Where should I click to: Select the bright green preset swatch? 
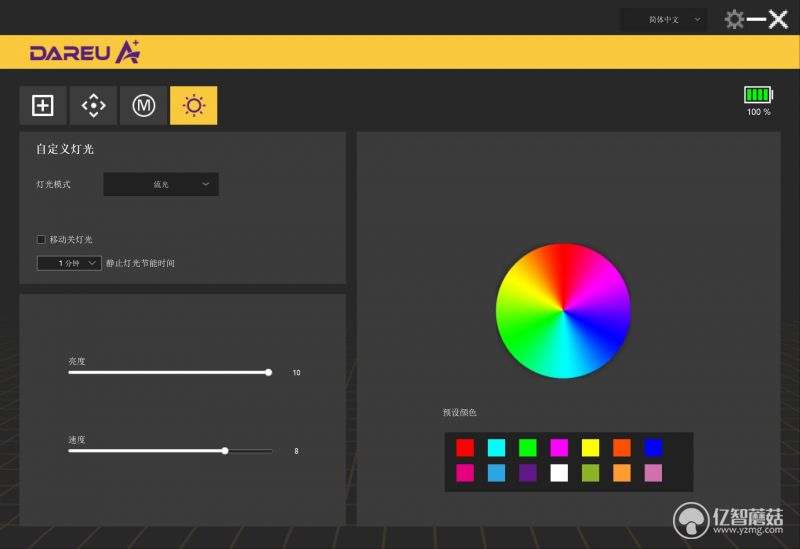(528, 447)
